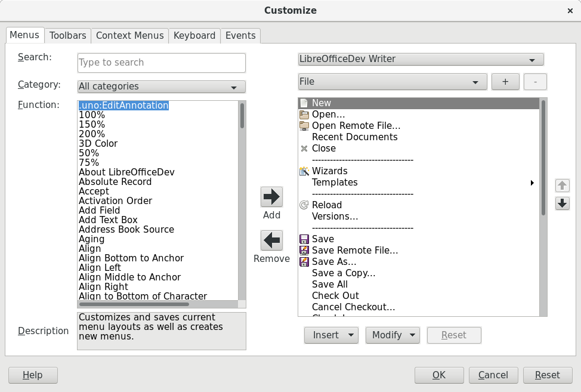Click the Reload icon in menu list

click(304, 205)
